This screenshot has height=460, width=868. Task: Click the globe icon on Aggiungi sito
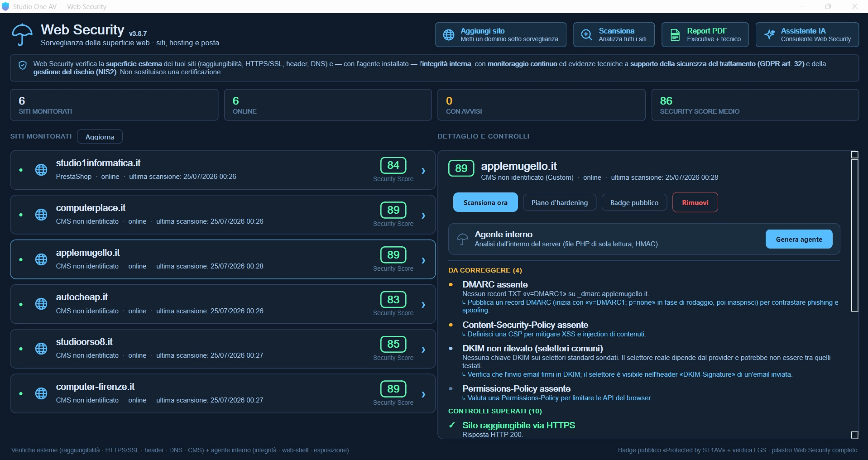click(449, 35)
